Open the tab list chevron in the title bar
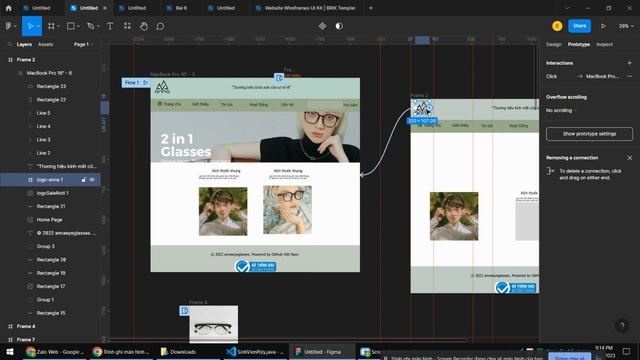This screenshot has width=640, height=360. (567, 8)
